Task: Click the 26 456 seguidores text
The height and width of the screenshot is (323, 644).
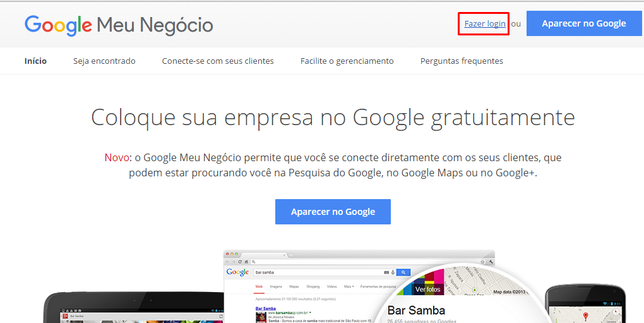Action: pos(422,320)
